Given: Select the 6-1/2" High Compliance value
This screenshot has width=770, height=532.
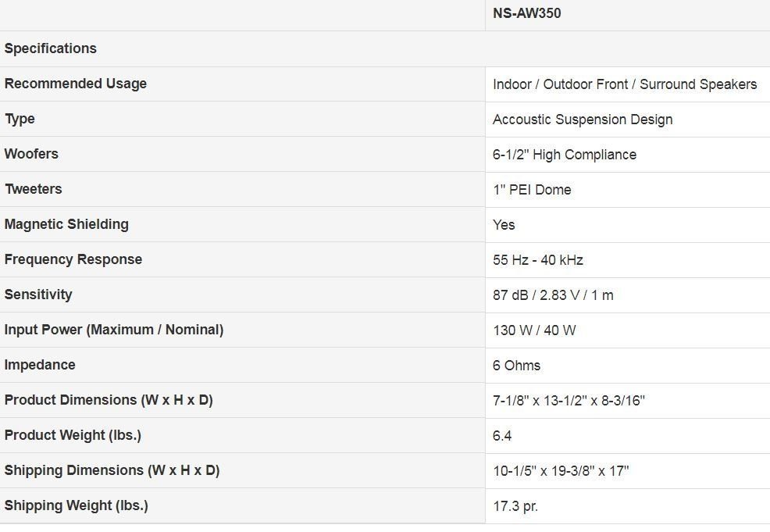Looking at the screenshot, I should [x=565, y=155].
